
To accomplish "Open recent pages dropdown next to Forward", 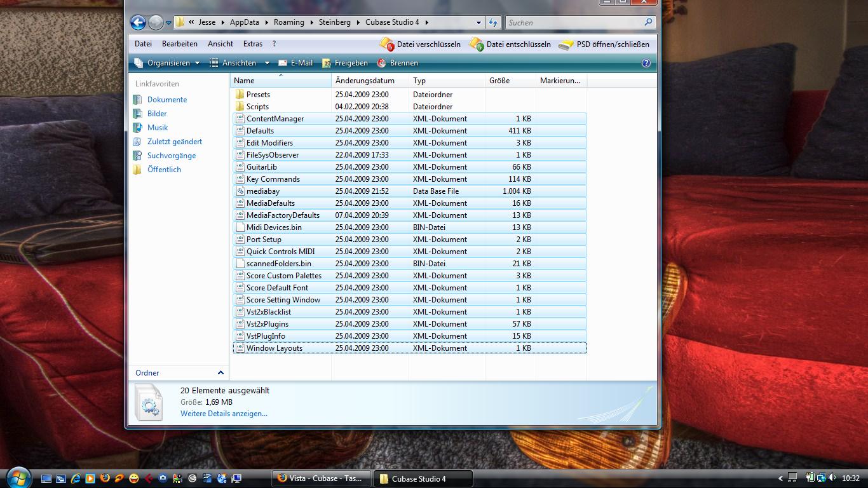I will pos(168,22).
